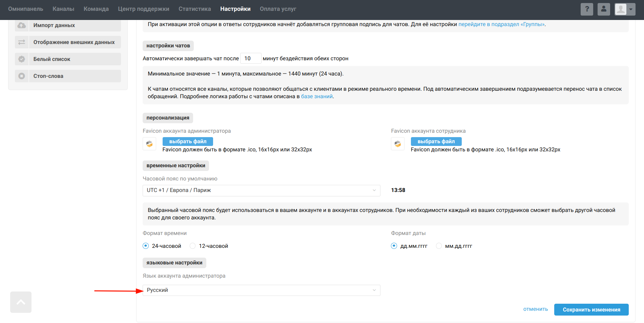Click the отменить link

click(536, 309)
